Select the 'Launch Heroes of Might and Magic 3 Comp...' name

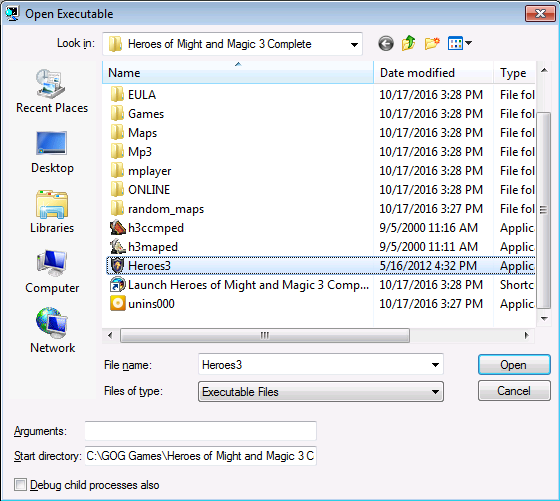point(248,285)
